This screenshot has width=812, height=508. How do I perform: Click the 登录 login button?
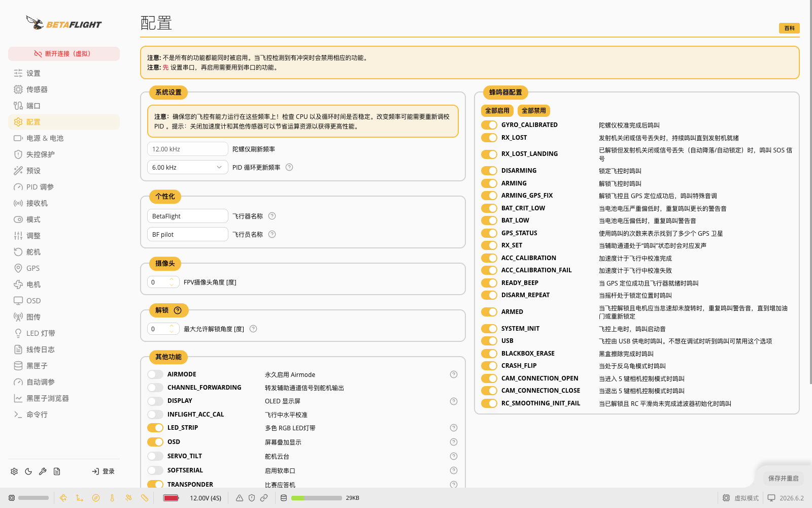(103, 471)
